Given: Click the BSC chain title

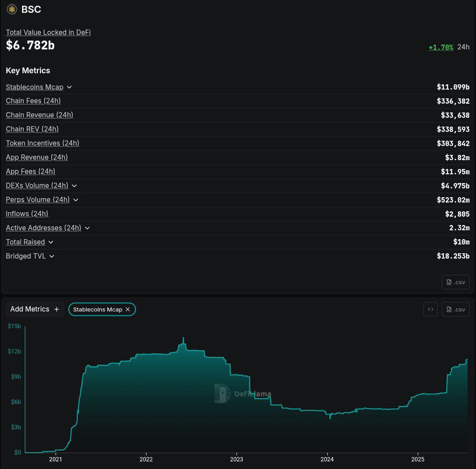Looking at the screenshot, I should pos(31,9).
